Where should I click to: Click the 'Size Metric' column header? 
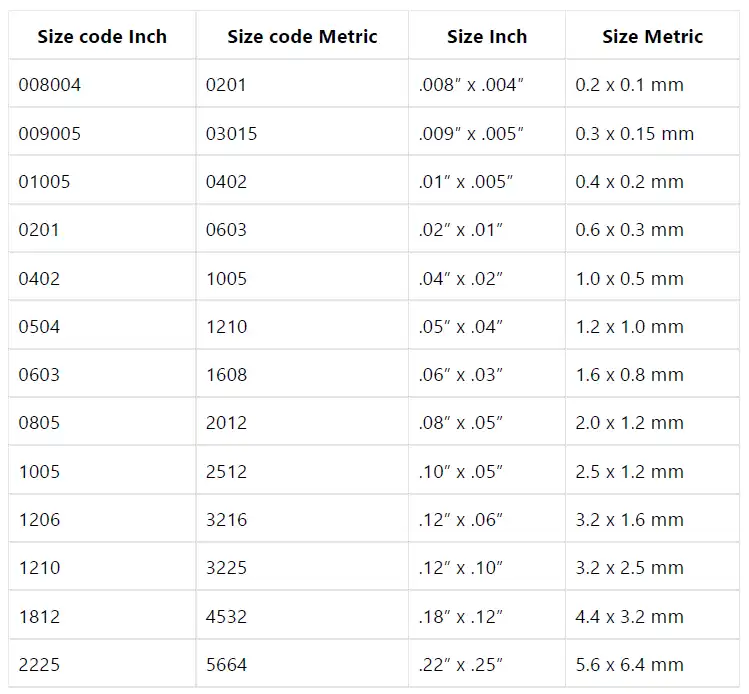(x=652, y=37)
